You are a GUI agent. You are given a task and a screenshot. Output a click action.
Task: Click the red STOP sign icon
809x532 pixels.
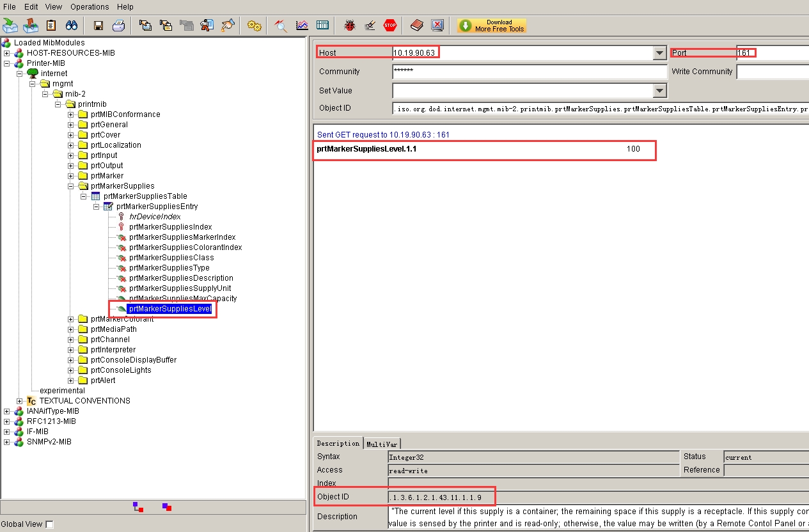(x=390, y=26)
